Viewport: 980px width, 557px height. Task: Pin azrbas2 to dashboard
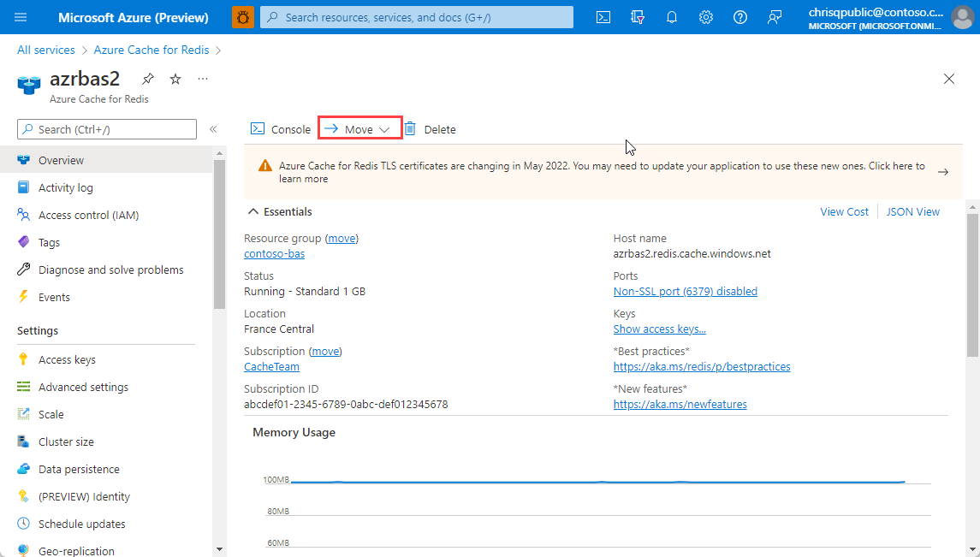(147, 78)
